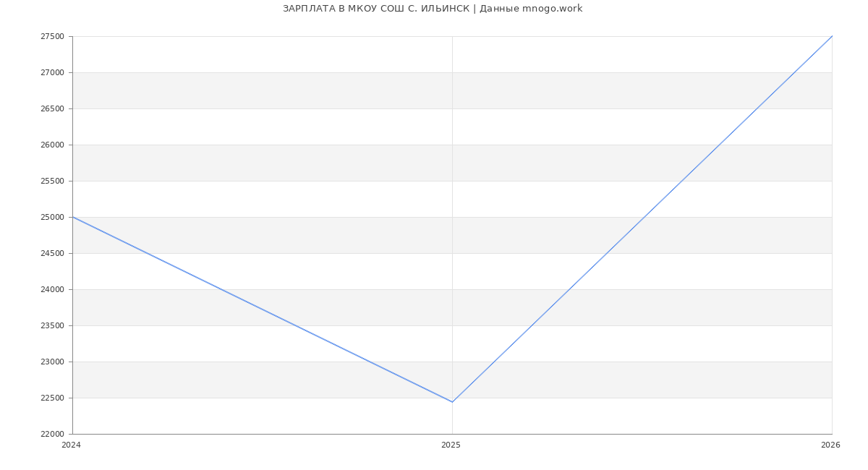Click the 27500 y-axis label
This screenshot has height=470, width=868.
52,37
